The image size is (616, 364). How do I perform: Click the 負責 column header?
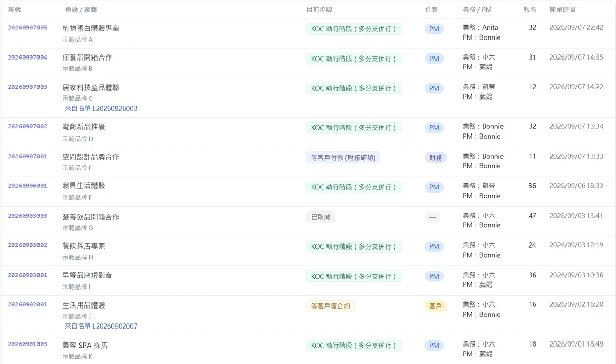(432, 10)
